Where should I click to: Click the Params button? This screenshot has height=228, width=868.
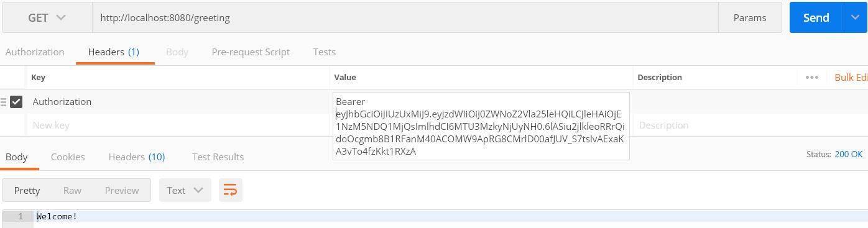750,18
